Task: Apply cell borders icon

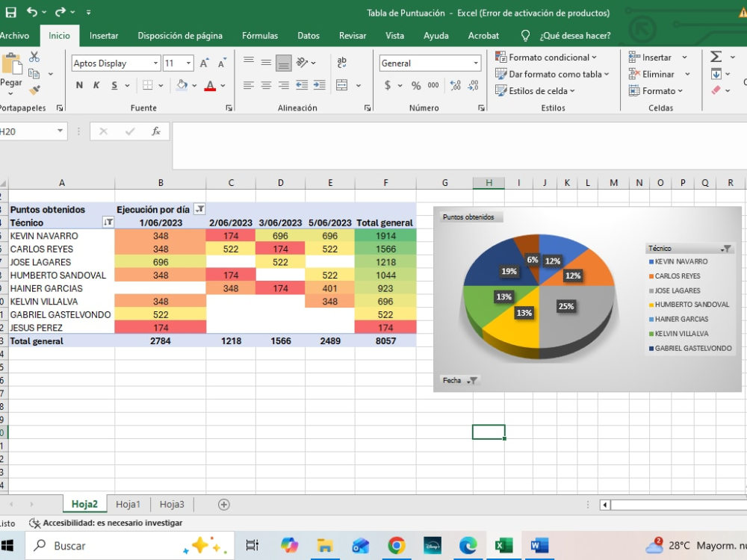Action: pos(148,85)
